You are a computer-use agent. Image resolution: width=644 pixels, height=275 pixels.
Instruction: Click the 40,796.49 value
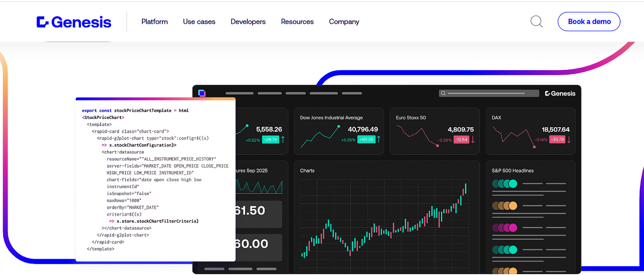pos(363,130)
